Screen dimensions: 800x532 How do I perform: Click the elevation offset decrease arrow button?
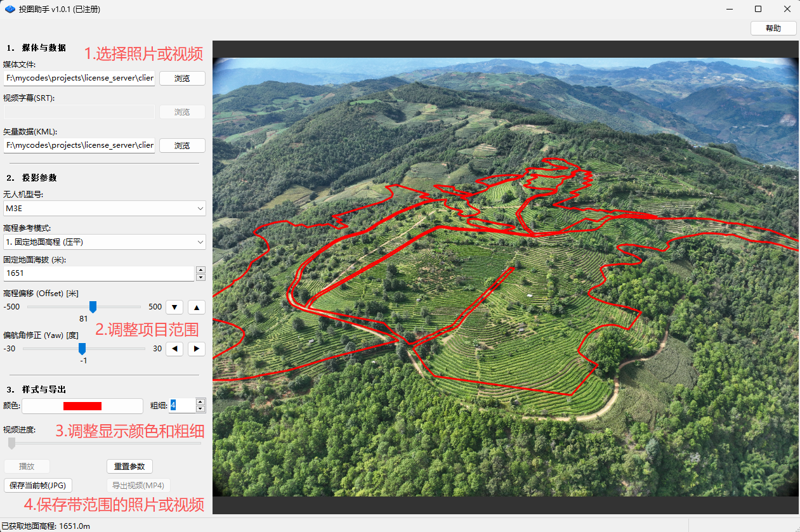click(174, 307)
